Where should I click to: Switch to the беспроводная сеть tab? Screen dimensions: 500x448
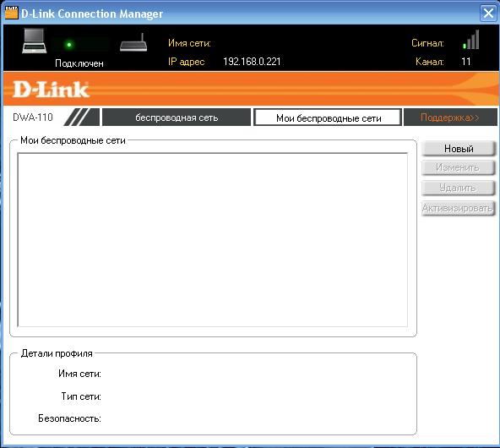pyautogui.click(x=177, y=117)
